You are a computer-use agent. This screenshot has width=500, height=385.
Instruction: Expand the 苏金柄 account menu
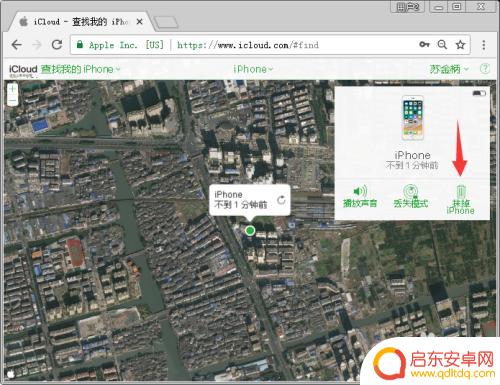coord(449,69)
